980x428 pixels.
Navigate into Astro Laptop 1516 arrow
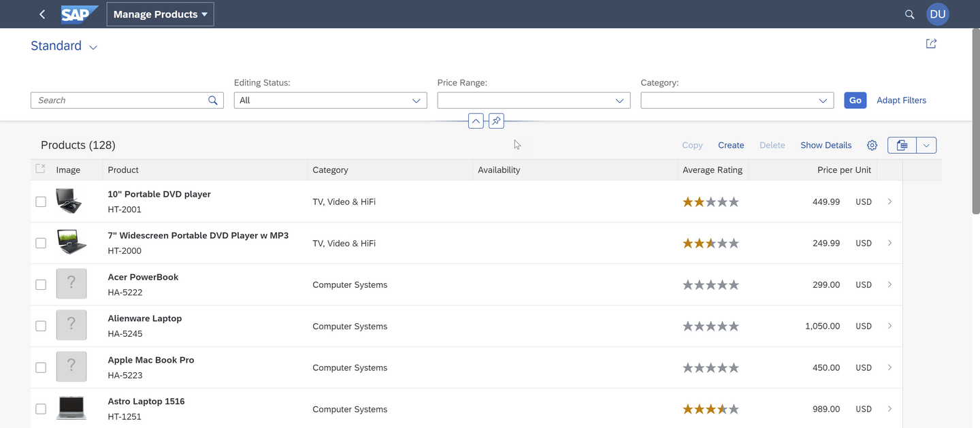pyautogui.click(x=889, y=409)
